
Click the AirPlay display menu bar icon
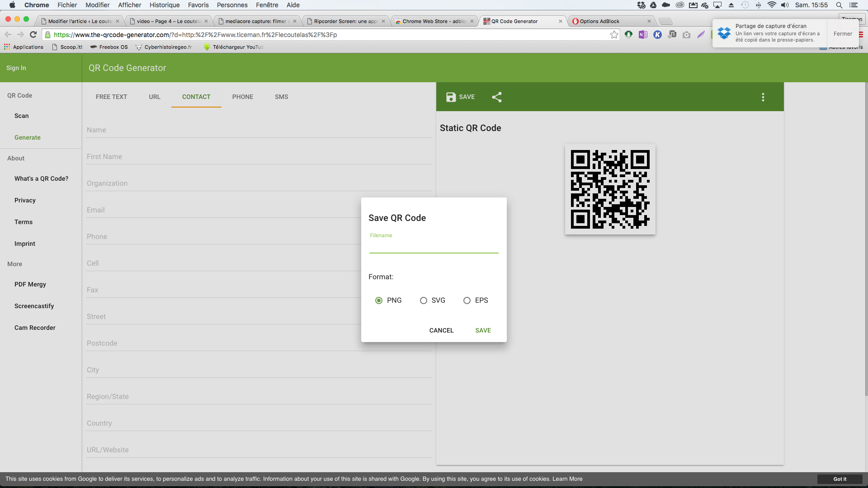click(717, 5)
